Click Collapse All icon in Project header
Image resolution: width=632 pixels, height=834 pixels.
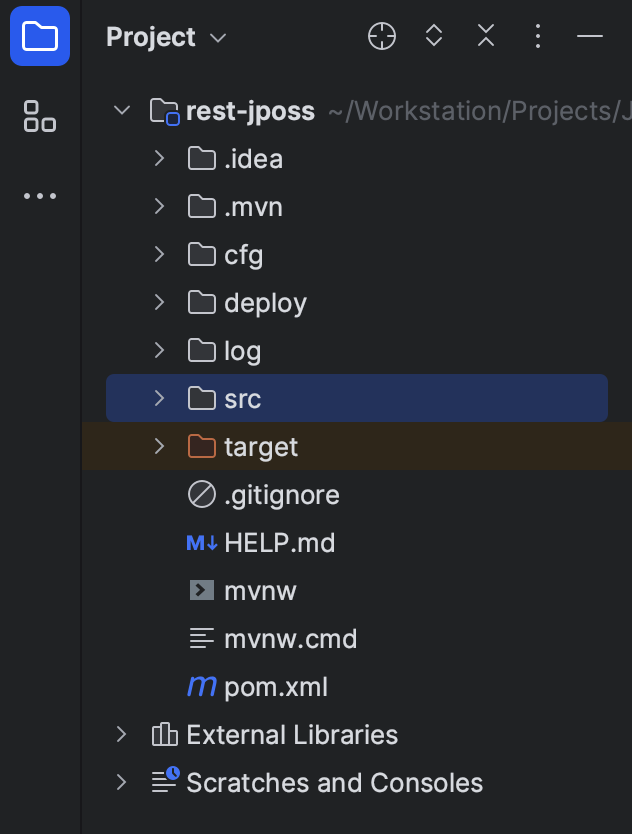pyautogui.click(x=486, y=36)
